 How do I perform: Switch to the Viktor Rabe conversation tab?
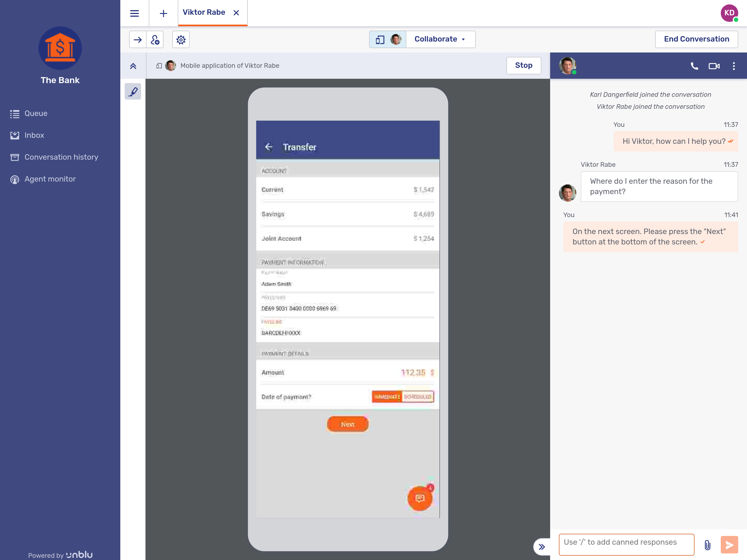click(204, 13)
